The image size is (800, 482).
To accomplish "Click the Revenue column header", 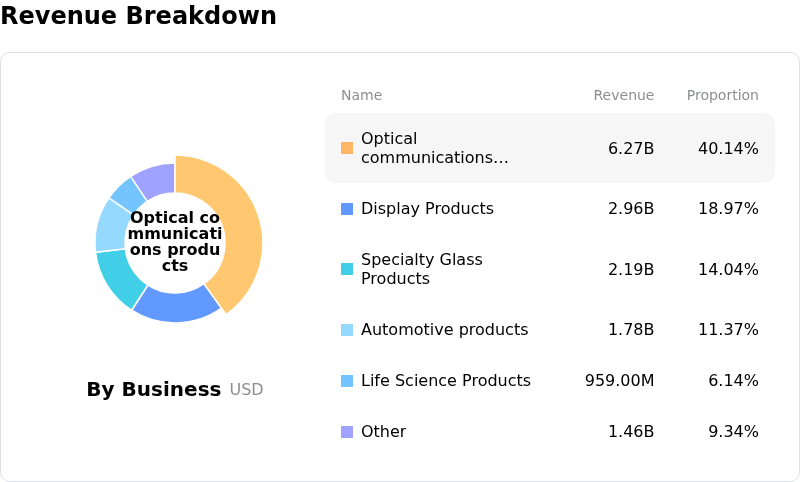I will pyautogui.click(x=623, y=96).
